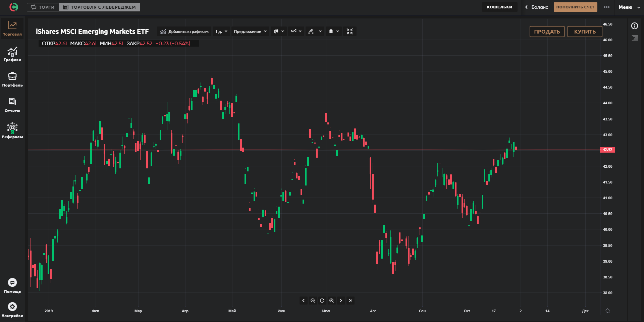
Task: Open the Рефералы section in the sidebar
Action: coord(12,131)
